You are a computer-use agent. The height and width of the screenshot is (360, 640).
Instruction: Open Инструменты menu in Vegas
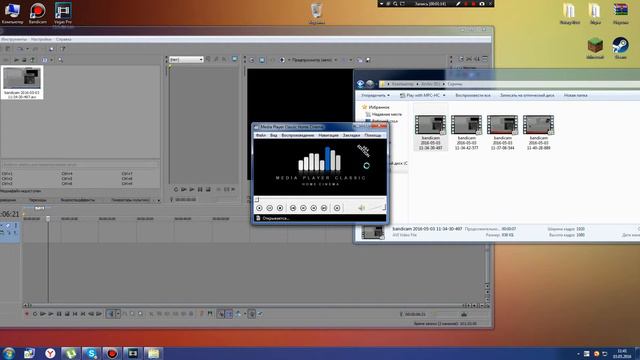click(x=13, y=39)
